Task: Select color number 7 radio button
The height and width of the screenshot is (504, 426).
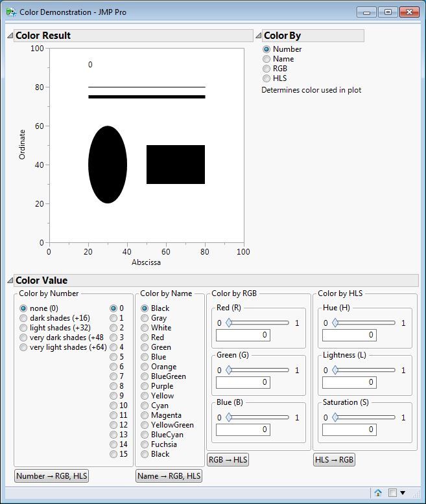Action: pos(117,376)
